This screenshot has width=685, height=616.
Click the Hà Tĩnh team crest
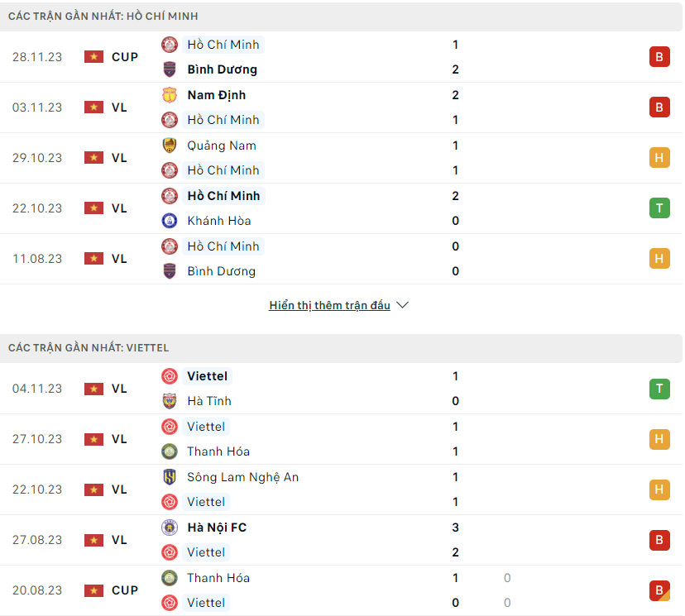point(170,401)
